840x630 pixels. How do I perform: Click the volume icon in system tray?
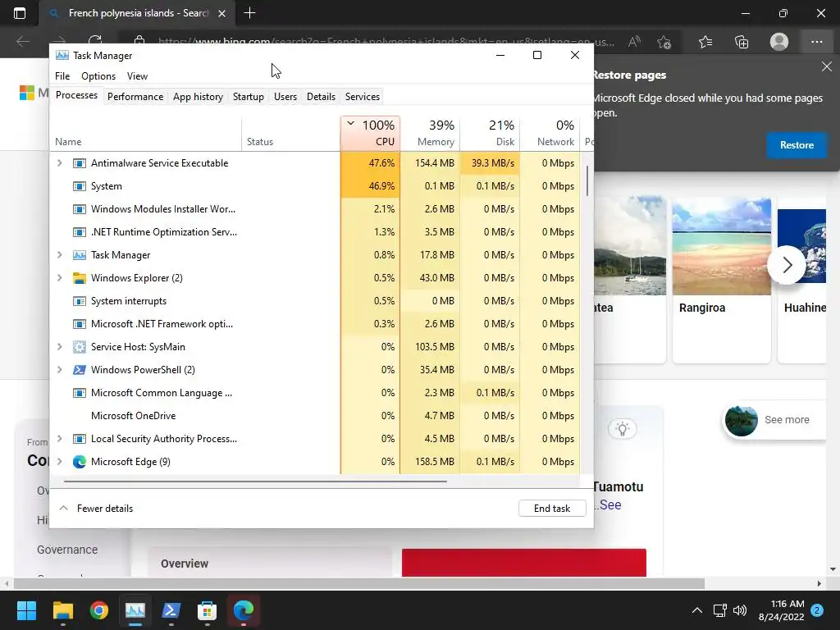coord(740,610)
